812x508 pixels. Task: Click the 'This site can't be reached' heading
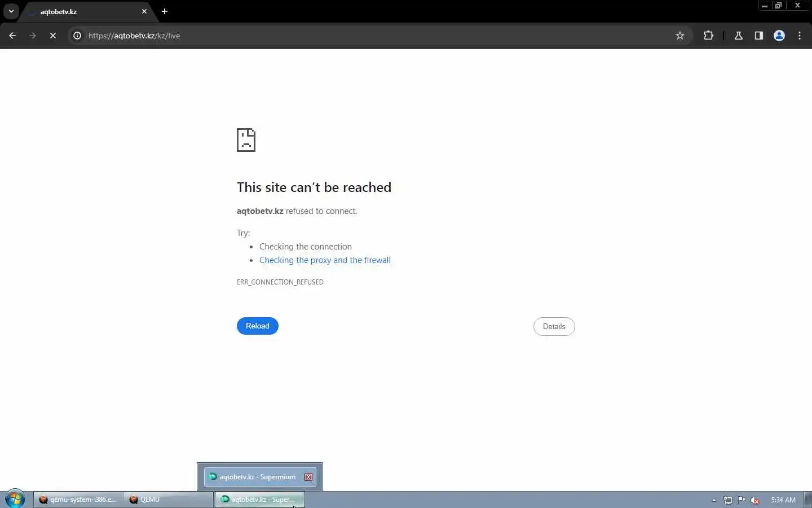314,187
